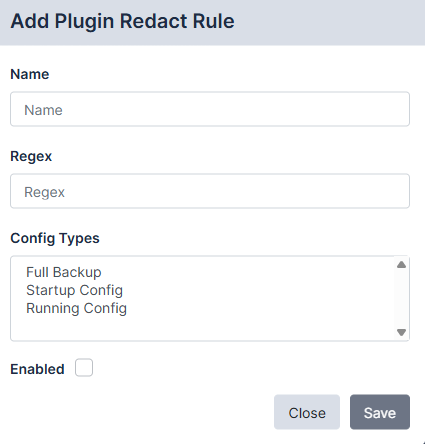Tick the Enabled checkbox
Viewport: 425px width, 444px height.
[x=84, y=367]
